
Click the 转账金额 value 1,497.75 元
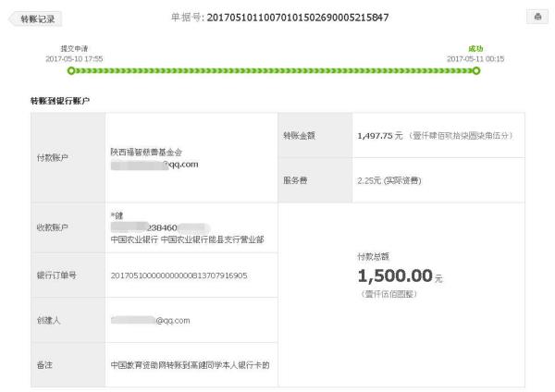pos(379,135)
